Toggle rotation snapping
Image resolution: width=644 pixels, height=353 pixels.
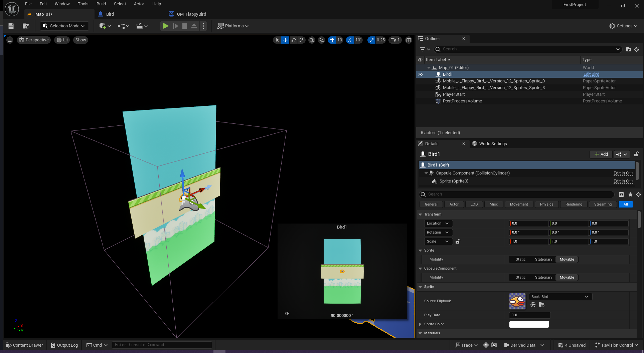[350, 40]
